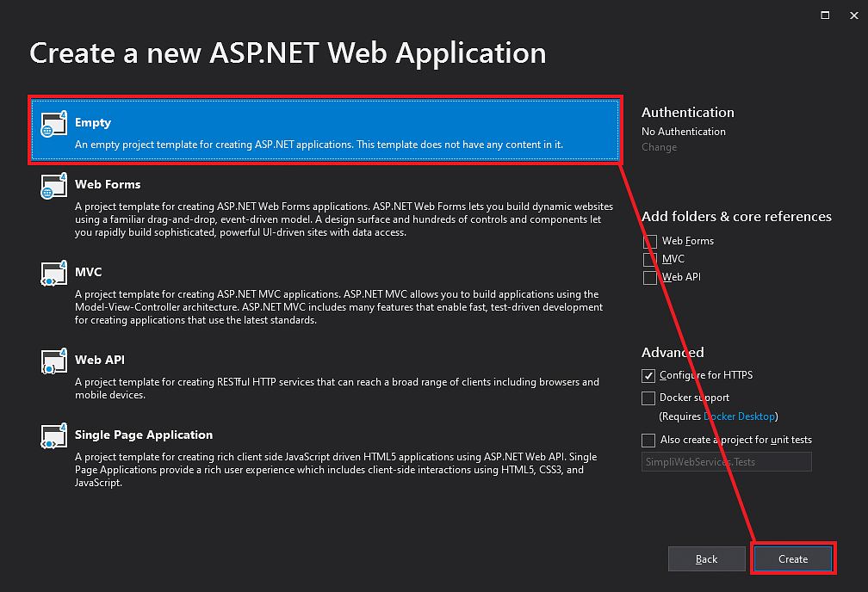Click the No Authentication text
Viewport: 868px width, 592px height.
tap(683, 132)
